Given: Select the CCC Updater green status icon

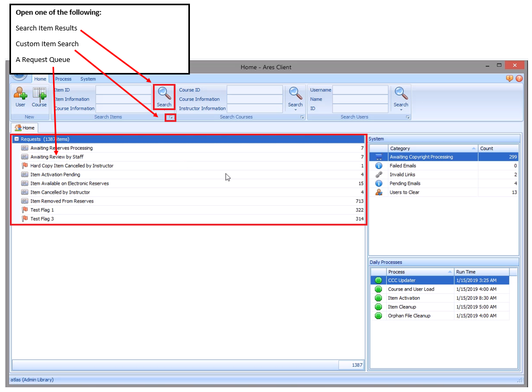Looking at the screenshot, I should (x=378, y=280).
